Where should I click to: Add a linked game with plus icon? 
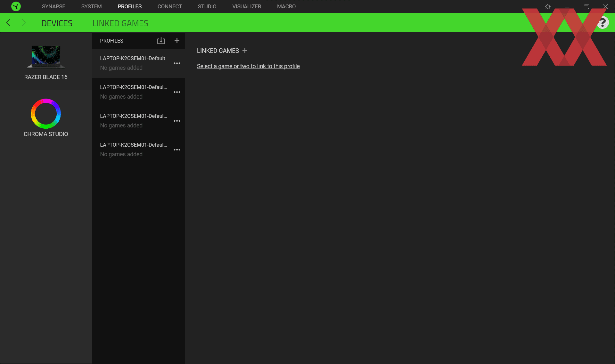[x=245, y=51]
